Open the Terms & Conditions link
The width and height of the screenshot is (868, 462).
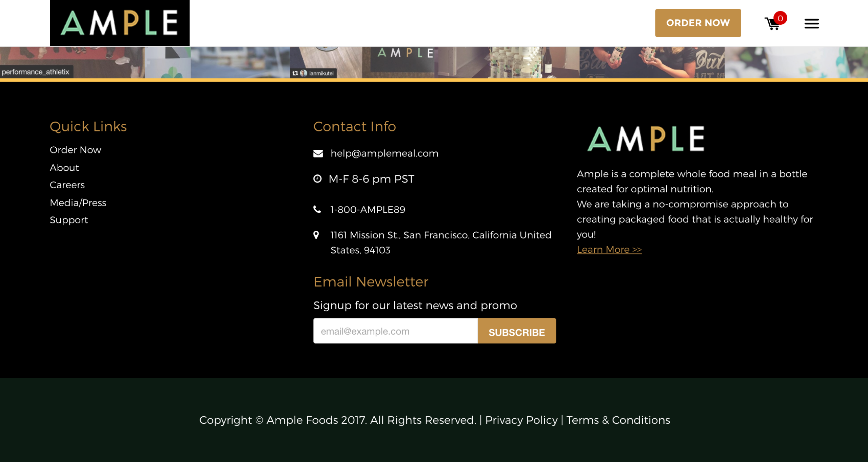(618, 420)
